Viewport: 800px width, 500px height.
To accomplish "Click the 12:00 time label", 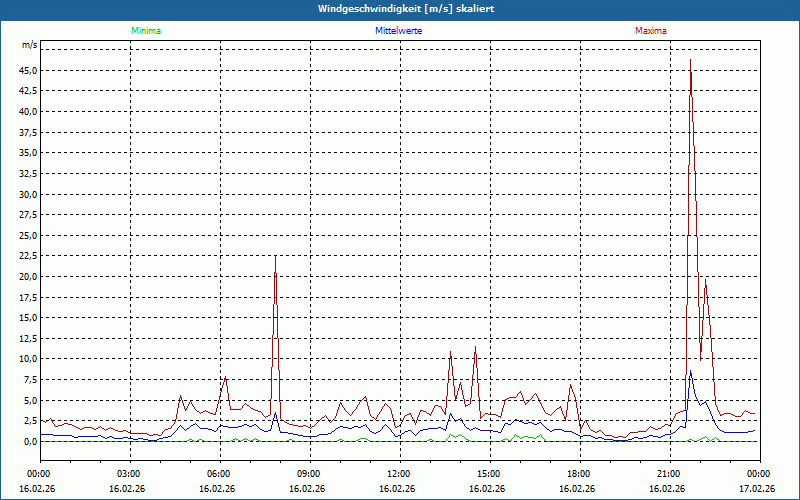I will 397,474.
